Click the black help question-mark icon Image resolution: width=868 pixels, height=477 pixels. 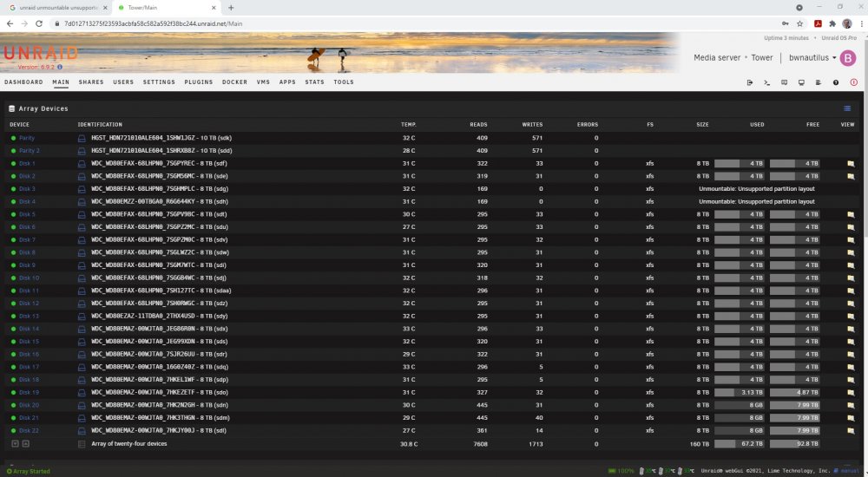pyautogui.click(x=835, y=82)
